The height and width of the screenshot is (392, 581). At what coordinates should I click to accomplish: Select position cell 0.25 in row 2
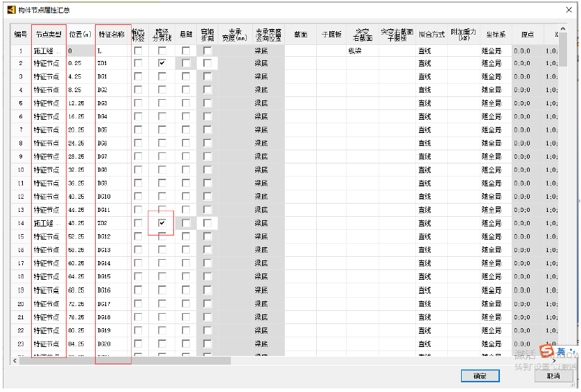(x=80, y=63)
